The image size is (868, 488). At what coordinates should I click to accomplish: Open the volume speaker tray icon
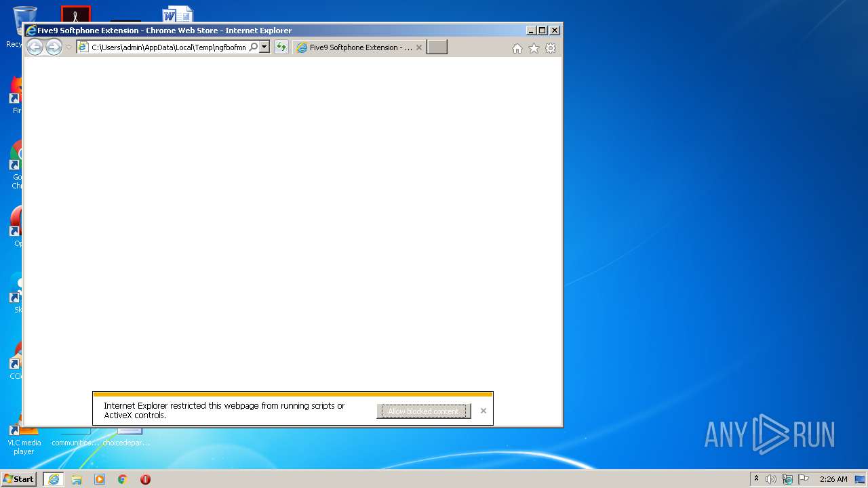pyautogui.click(x=770, y=479)
